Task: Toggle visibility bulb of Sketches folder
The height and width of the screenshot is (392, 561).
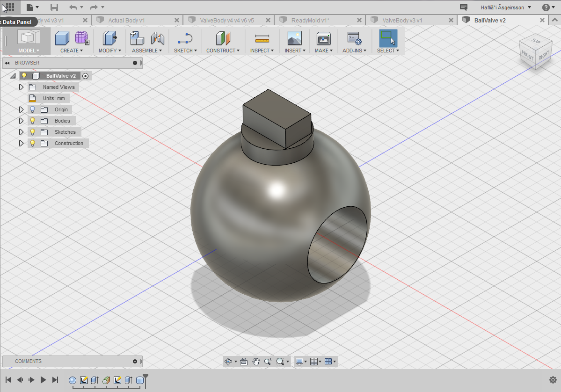Action: pos(33,132)
